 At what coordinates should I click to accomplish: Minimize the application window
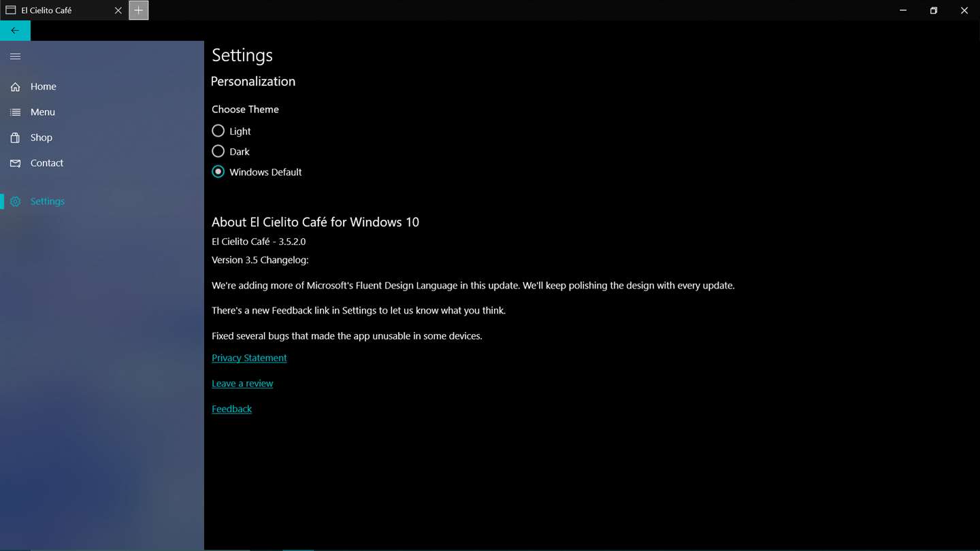(903, 10)
